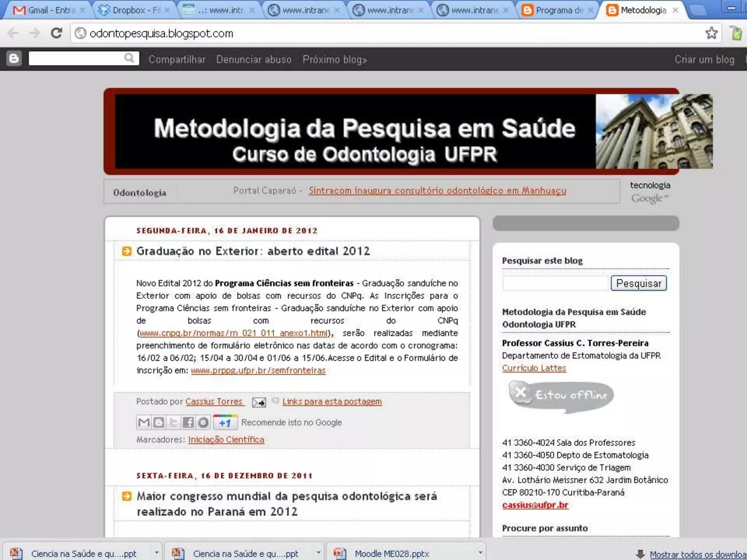Click the Próximo blog navbar link

[334, 59]
